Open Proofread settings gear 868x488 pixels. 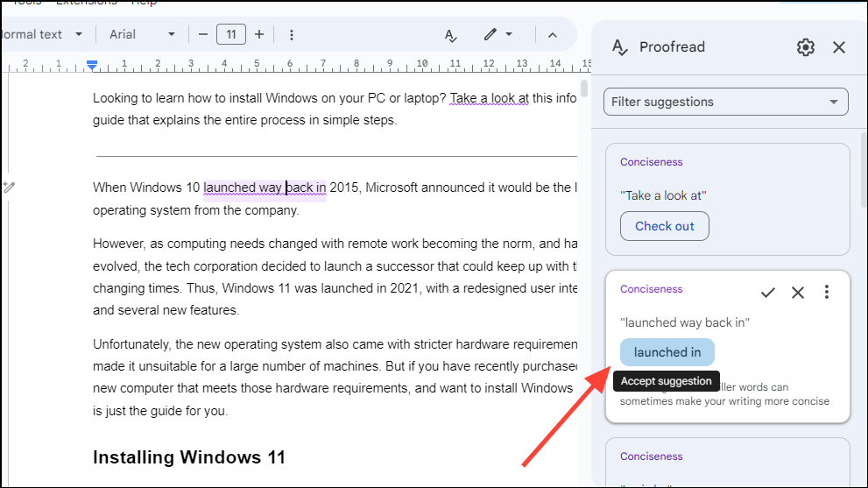806,47
